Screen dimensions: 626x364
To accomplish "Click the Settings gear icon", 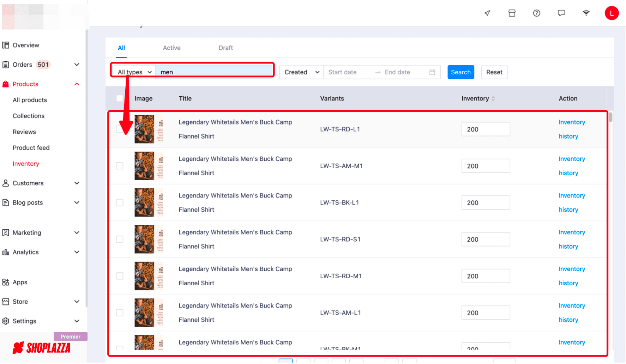I will tap(6, 321).
